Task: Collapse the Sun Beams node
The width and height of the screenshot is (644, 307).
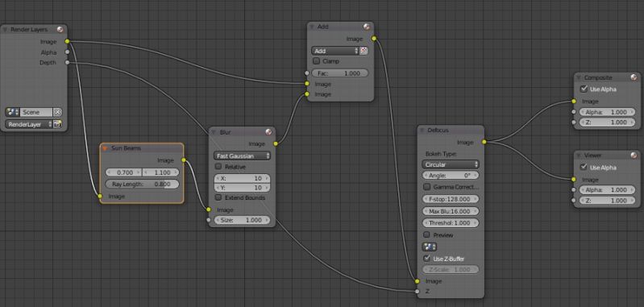Action: click(105, 148)
